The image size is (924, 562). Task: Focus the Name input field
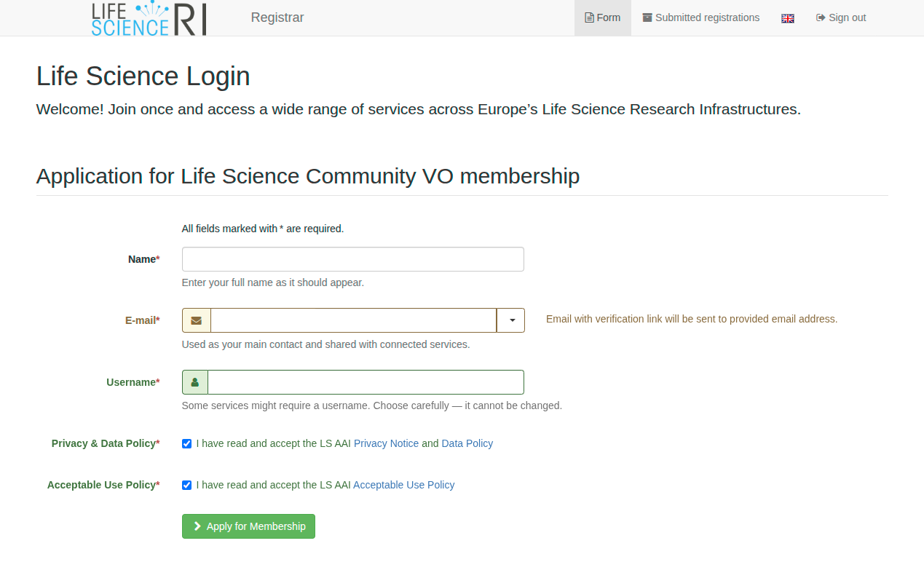click(352, 259)
